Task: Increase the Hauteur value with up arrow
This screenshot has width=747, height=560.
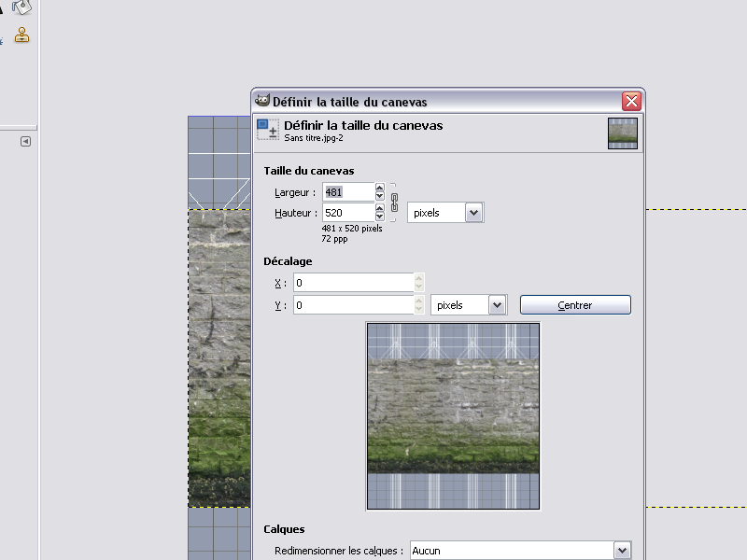Action: 380,208
